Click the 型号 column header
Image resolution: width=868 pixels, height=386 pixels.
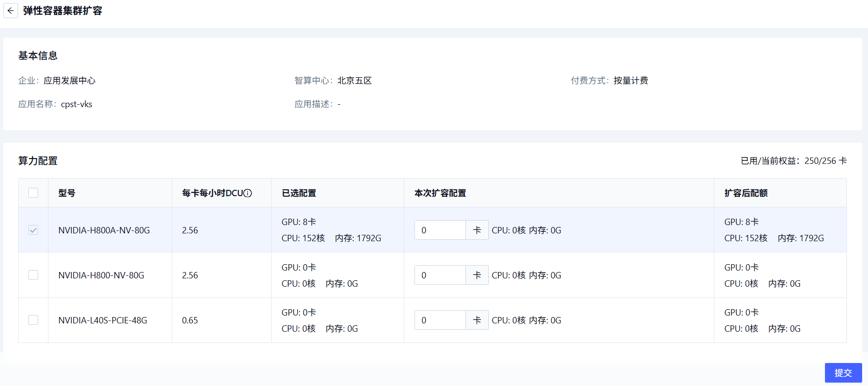click(67, 193)
